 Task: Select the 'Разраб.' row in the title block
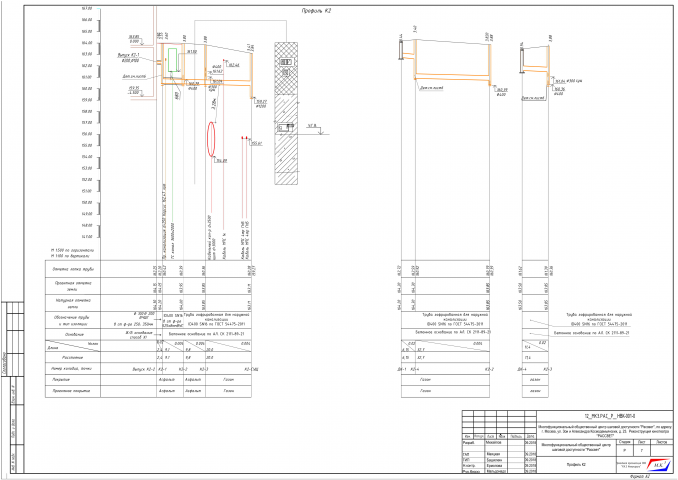499,443
